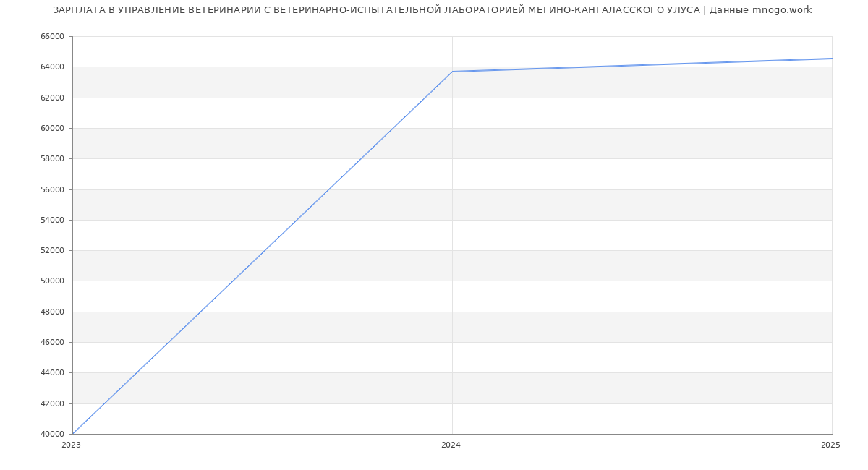Click the 52000 y-axis label

pyautogui.click(x=52, y=251)
